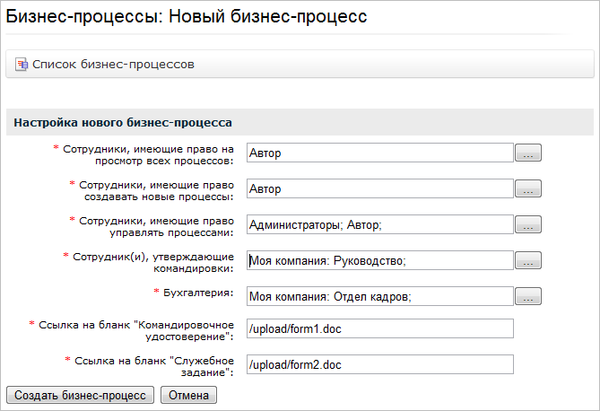
Task: Click the field for employees allowed to view all processes
Action: [x=378, y=152]
